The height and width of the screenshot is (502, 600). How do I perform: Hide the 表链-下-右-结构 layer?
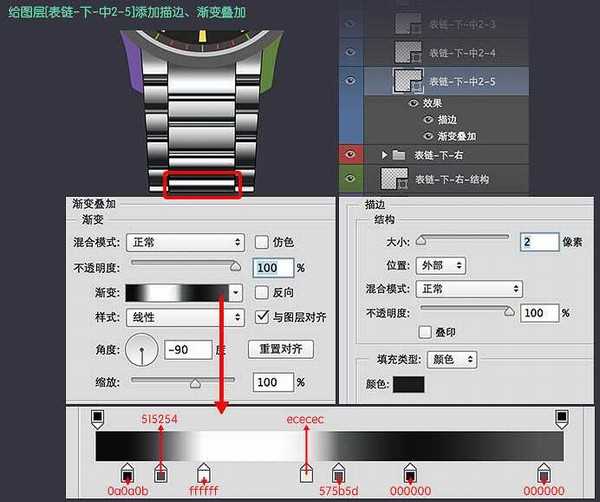click(x=350, y=178)
